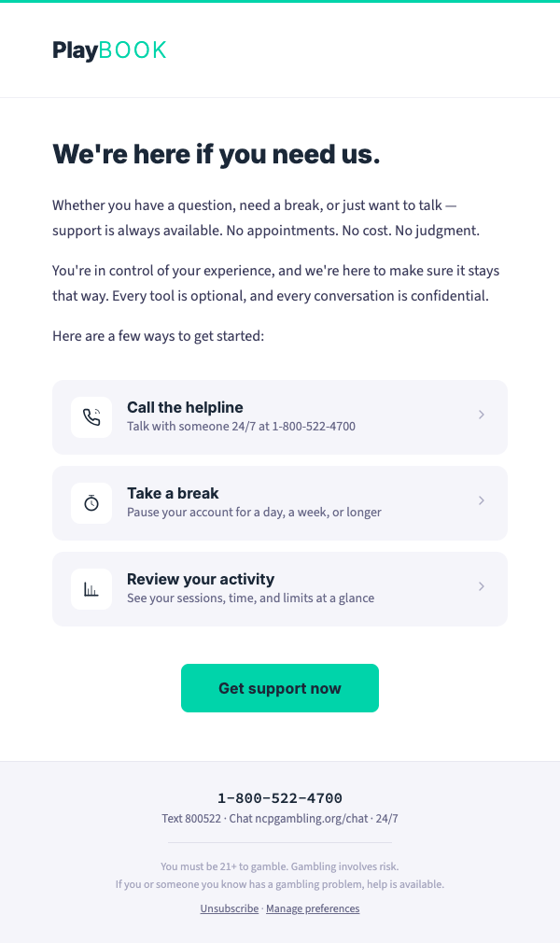Click the bar chart icon for Review your activity
The width and height of the screenshot is (560, 943).
coord(91,588)
